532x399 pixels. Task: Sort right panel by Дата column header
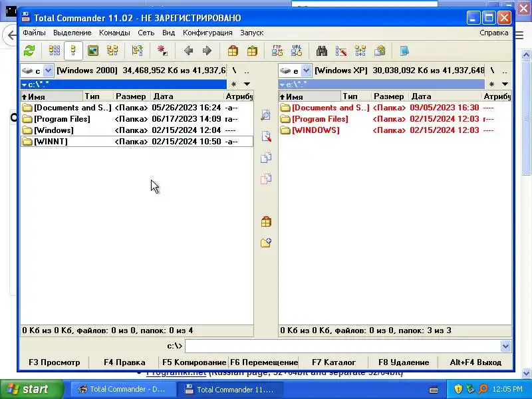tap(445, 96)
